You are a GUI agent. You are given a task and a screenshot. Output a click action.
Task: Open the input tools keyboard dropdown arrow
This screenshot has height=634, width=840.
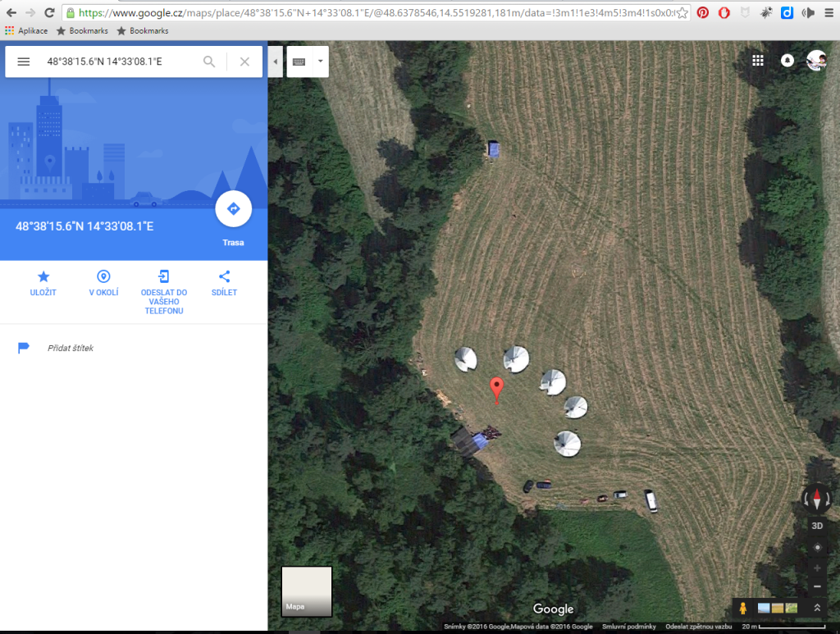(321, 61)
